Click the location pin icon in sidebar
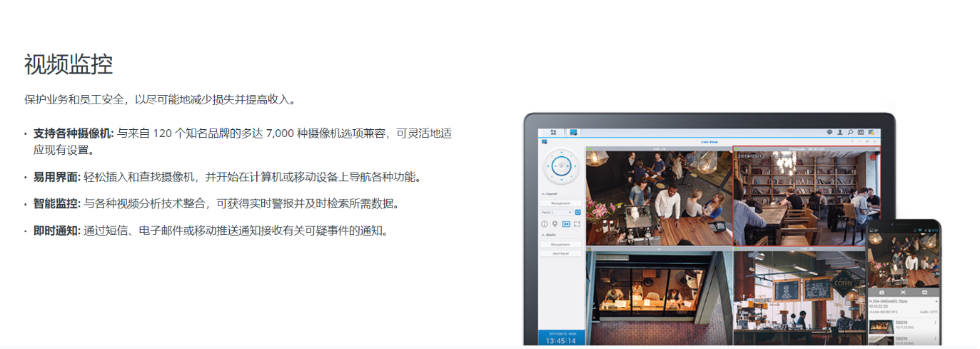The height and width of the screenshot is (349, 980). coord(555,224)
